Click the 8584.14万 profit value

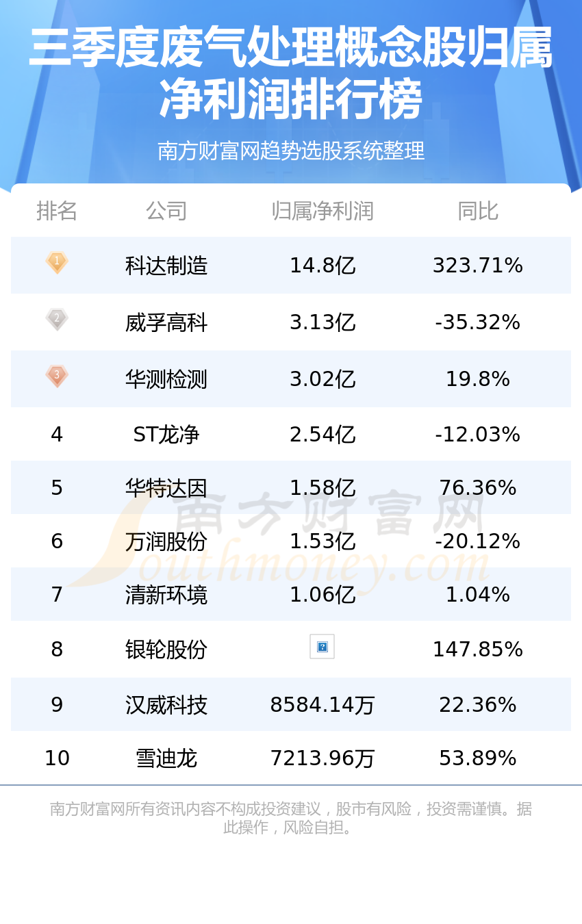tap(322, 705)
